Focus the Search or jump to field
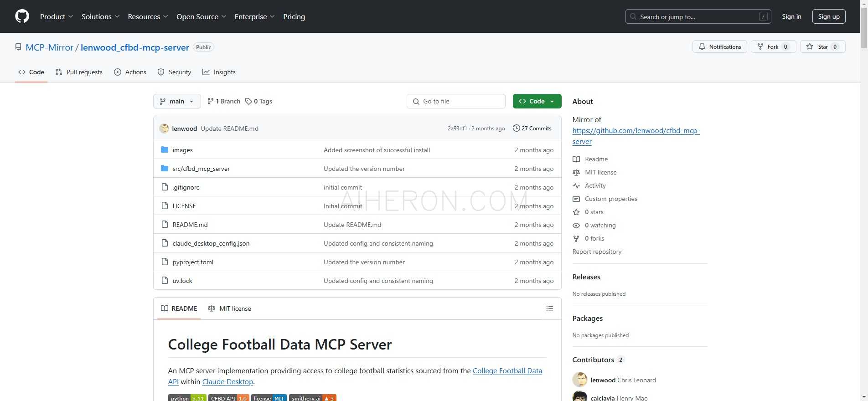The image size is (868, 401). pos(698,16)
